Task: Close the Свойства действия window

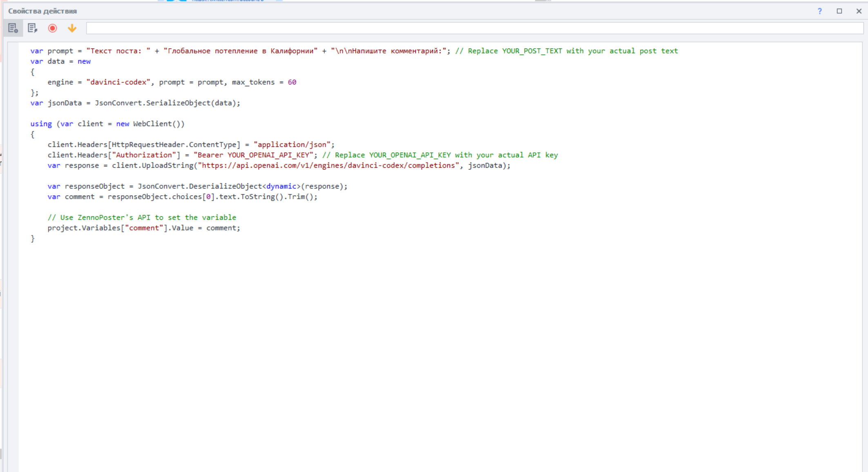Action: tap(859, 11)
